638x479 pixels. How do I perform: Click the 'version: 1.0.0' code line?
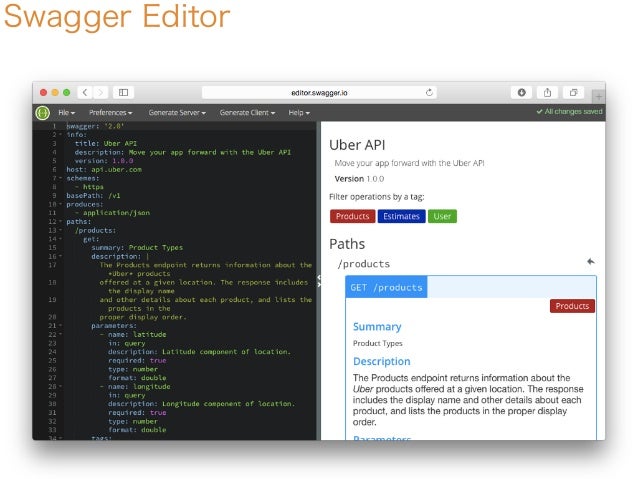tap(104, 161)
